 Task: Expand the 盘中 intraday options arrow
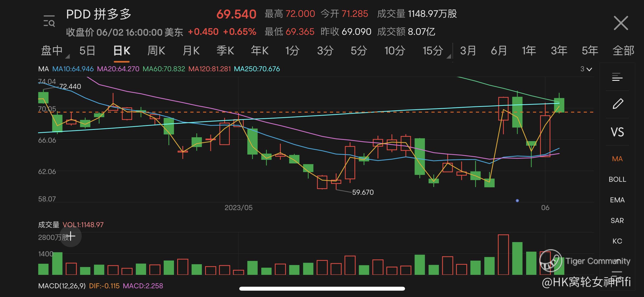67,56
